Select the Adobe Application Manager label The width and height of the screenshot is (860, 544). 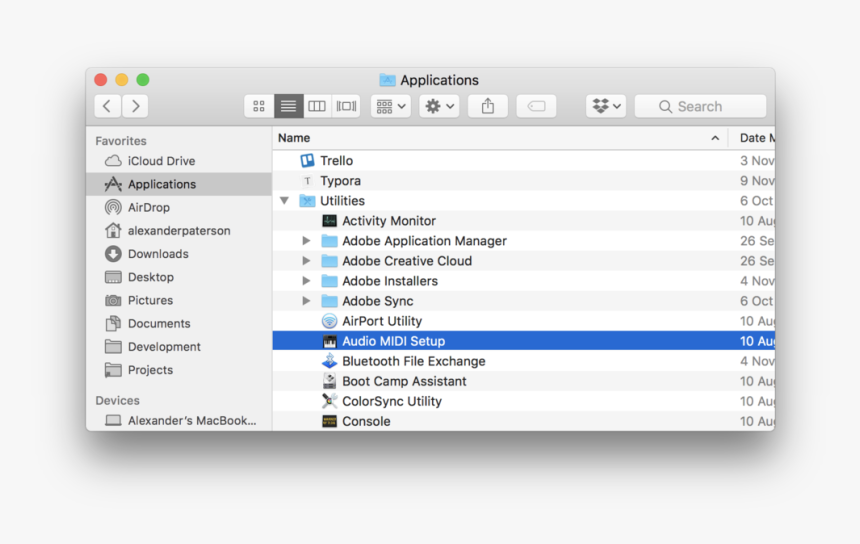[x=424, y=241]
